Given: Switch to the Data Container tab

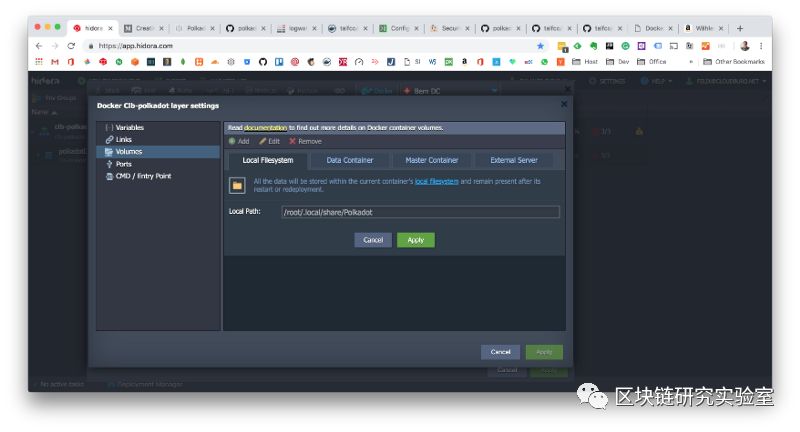Looking at the screenshot, I should [349, 160].
